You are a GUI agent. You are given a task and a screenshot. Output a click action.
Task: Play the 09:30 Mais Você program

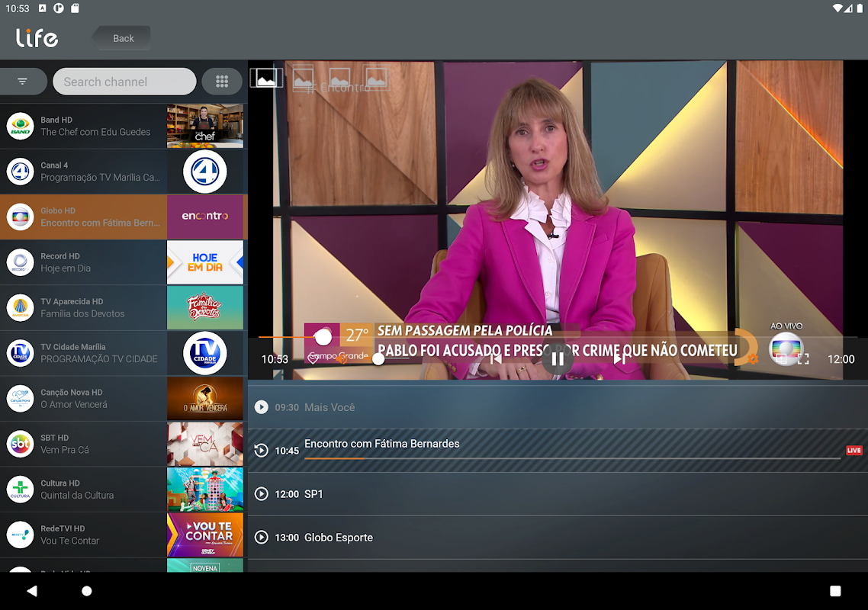pos(262,407)
